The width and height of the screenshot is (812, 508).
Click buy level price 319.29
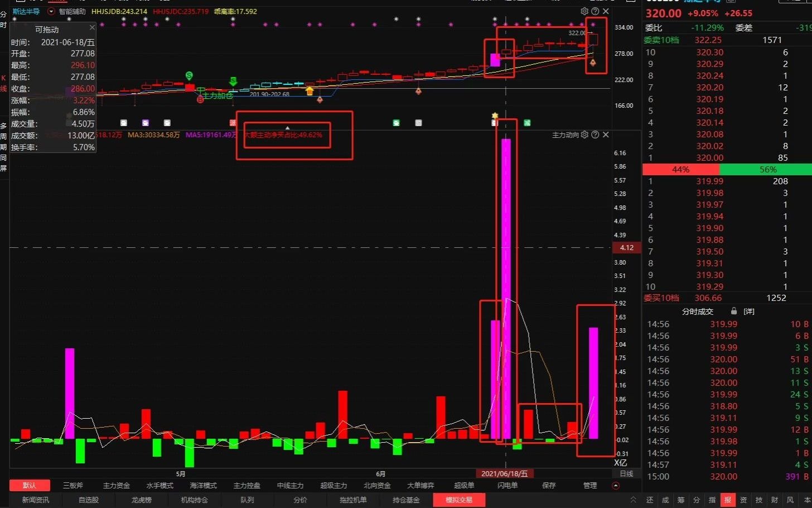point(709,286)
